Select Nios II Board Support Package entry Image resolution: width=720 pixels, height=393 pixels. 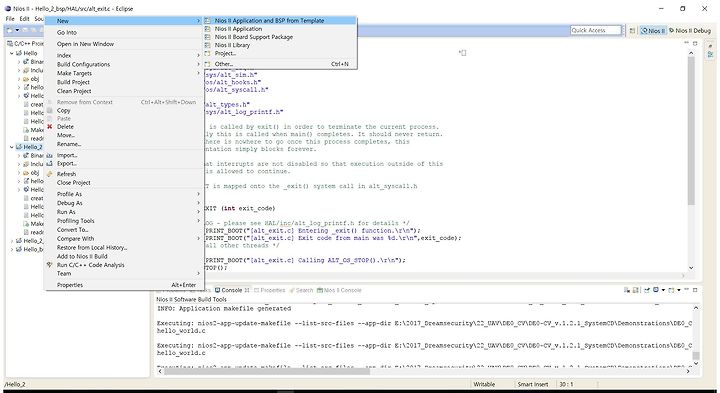(x=280, y=37)
